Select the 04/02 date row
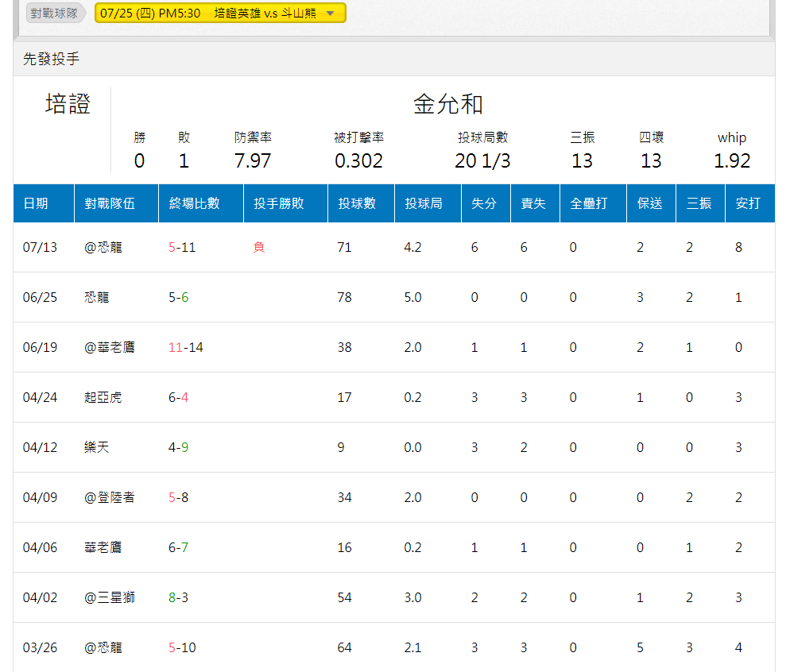Image resolution: width=790 pixels, height=672 pixels. coord(394,597)
